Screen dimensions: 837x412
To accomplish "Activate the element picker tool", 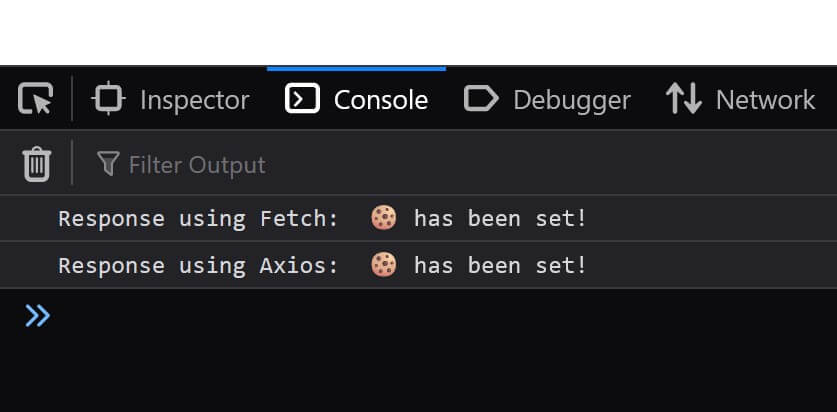I will point(36,99).
